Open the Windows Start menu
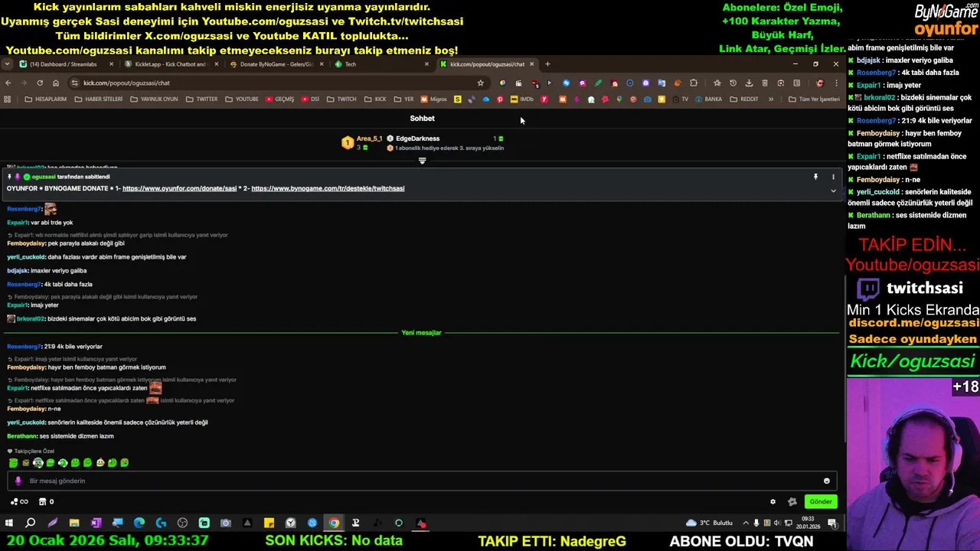 point(9,523)
